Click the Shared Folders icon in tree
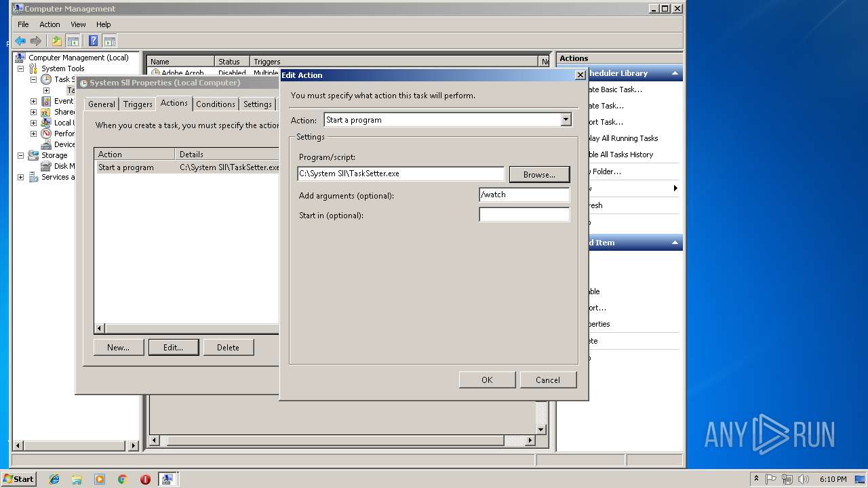The height and width of the screenshot is (488, 868). (x=46, y=112)
